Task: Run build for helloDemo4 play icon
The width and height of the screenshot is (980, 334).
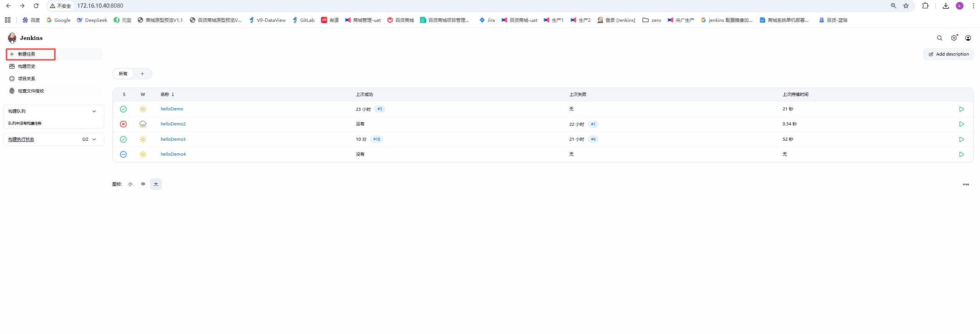Action: coord(962,155)
